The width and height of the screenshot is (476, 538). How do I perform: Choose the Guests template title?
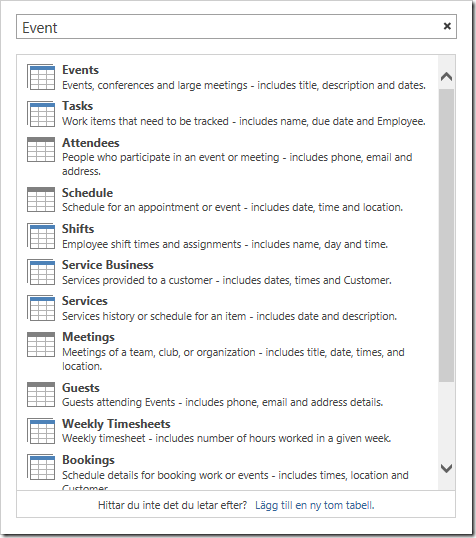(81, 388)
